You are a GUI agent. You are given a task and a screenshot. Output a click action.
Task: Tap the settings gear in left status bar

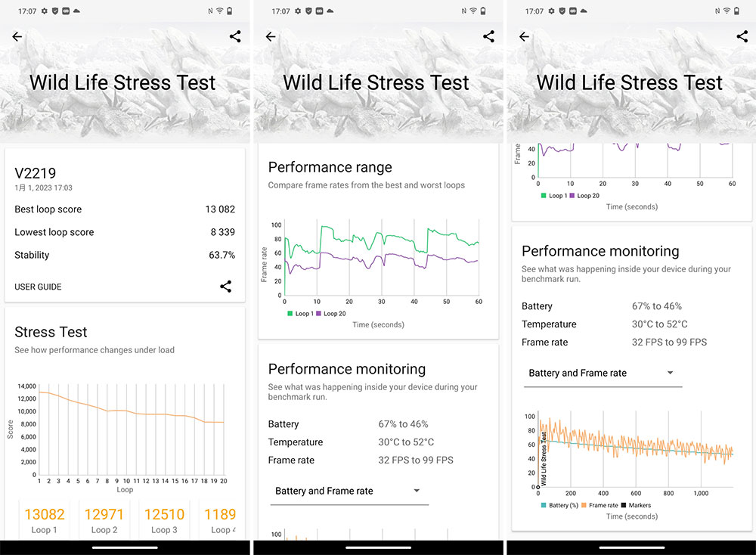coord(45,11)
